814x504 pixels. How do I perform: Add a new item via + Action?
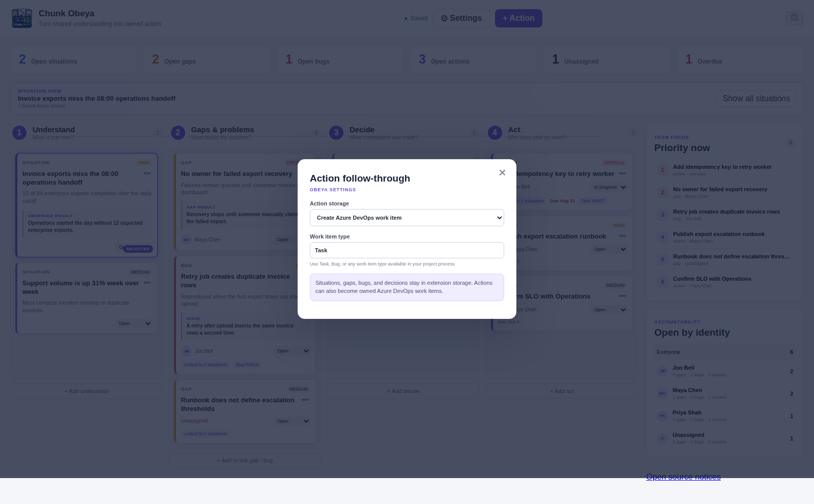pyautogui.click(x=518, y=18)
